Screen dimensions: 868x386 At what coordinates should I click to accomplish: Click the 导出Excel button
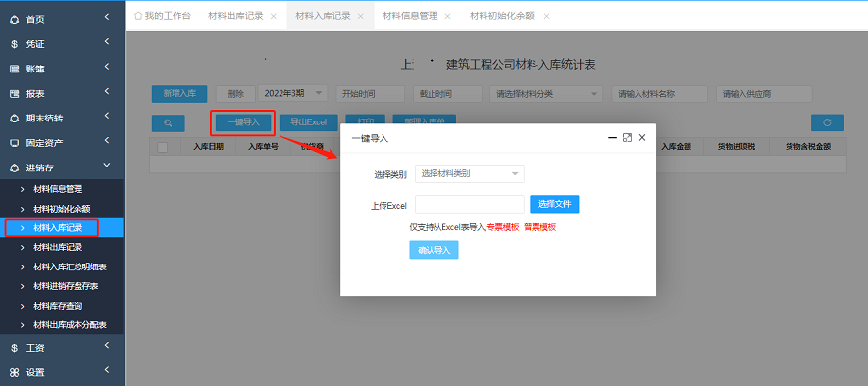[x=308, y=122]
